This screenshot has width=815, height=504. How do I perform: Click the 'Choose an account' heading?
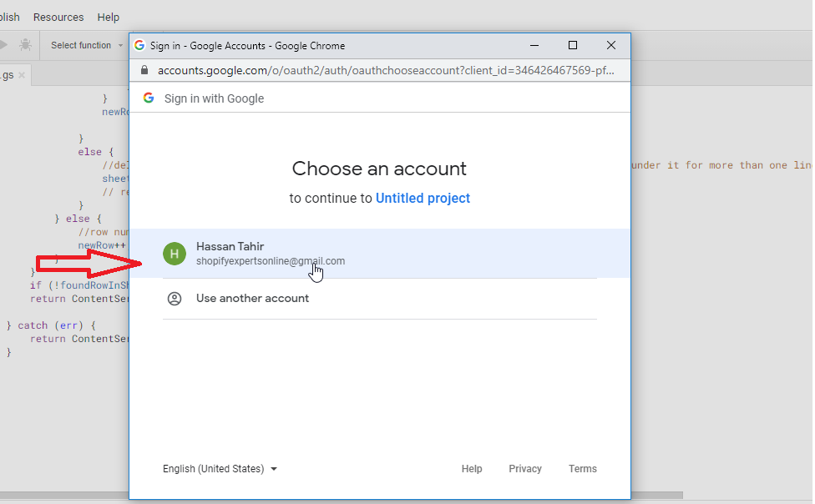[379, 169]
